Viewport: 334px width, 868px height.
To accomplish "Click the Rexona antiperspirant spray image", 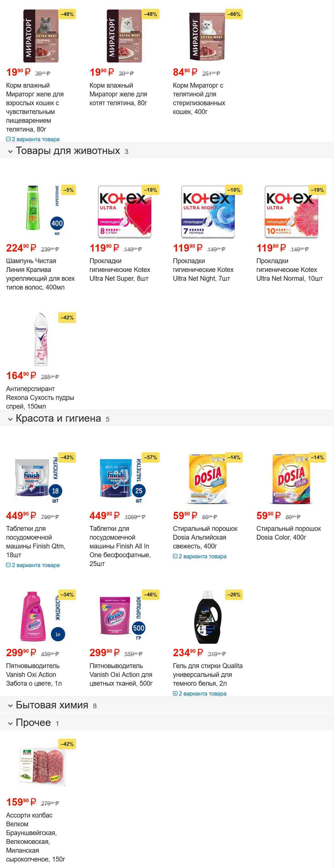I will coord(41,339).
